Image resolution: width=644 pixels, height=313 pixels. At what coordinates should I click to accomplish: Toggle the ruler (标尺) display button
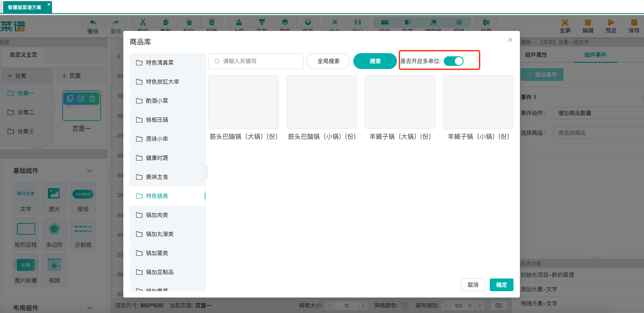(385, 23)
